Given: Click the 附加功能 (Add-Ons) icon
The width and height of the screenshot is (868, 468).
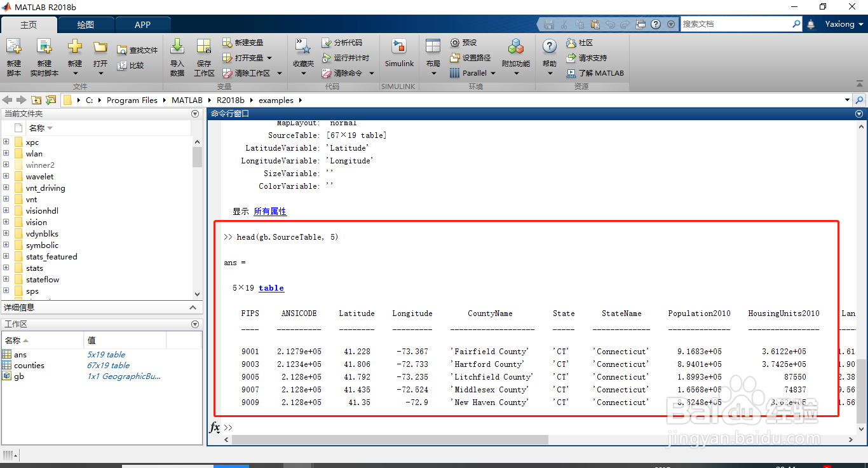Looking at the screenshot, I should (x=515, y=46).
